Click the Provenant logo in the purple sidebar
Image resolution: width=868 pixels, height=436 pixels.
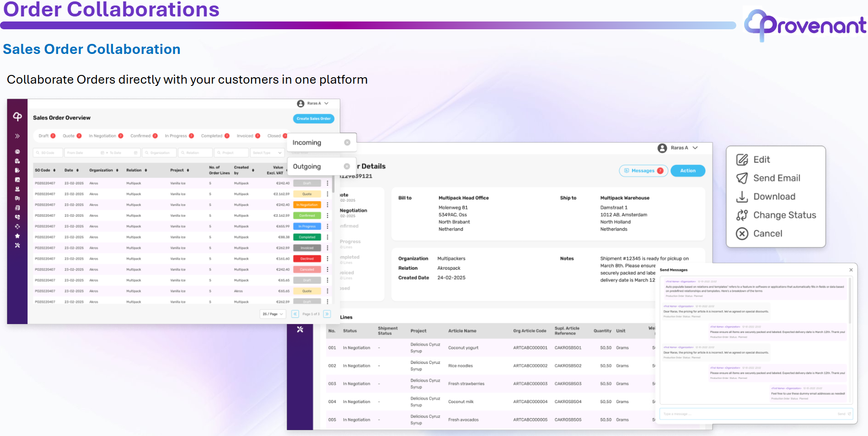pos(17,117)
